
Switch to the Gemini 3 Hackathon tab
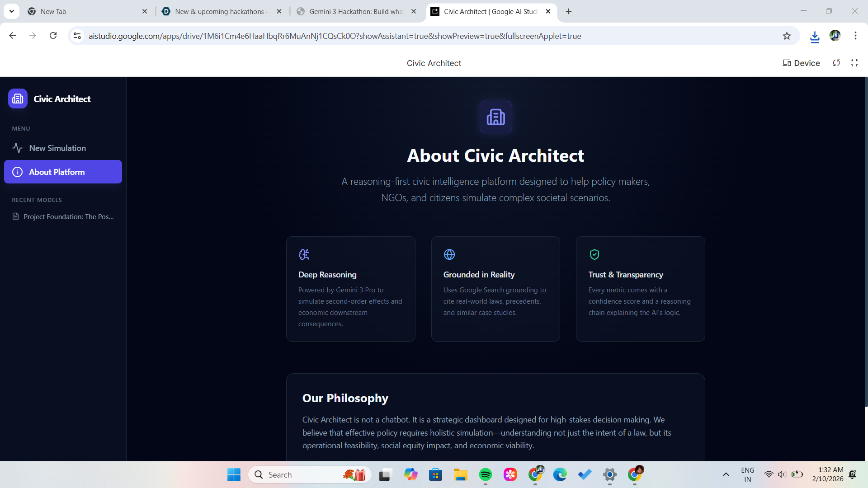(x=356, y=11)
